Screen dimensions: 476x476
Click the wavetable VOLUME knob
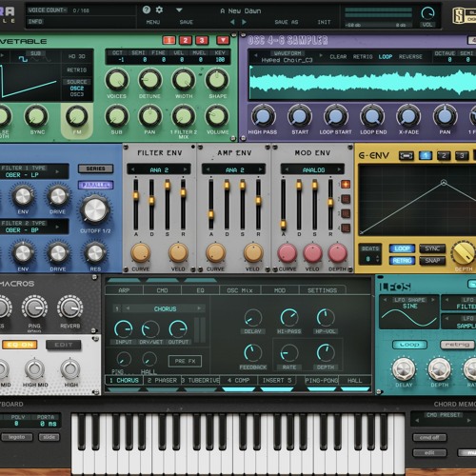tap(217, 116)
